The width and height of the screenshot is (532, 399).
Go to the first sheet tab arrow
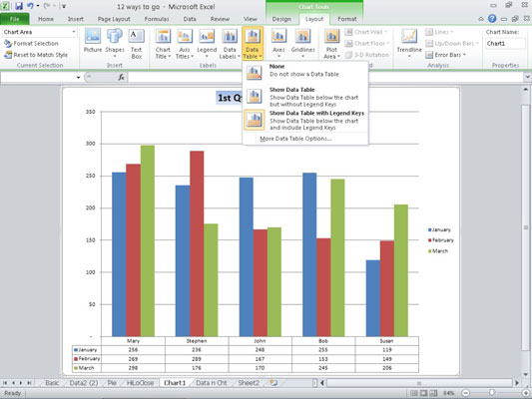(5, 383)
